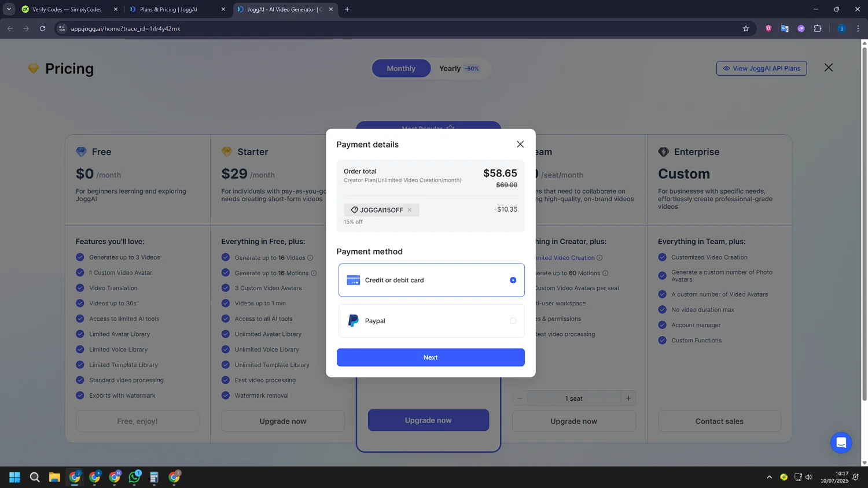Open View JoggAI API Plans
The image size is (868, 488).
pos(762,68)
